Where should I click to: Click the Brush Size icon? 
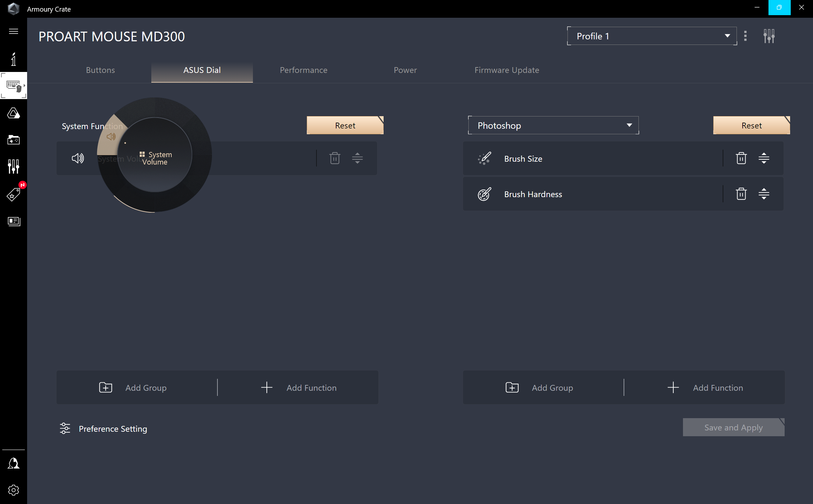[x=484, y=158]
